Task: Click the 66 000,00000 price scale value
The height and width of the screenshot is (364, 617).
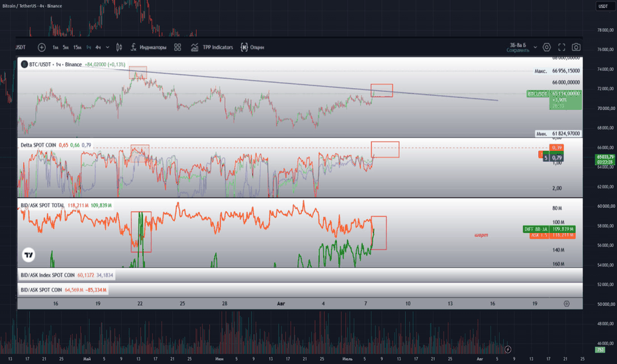Action: point(566,82)
